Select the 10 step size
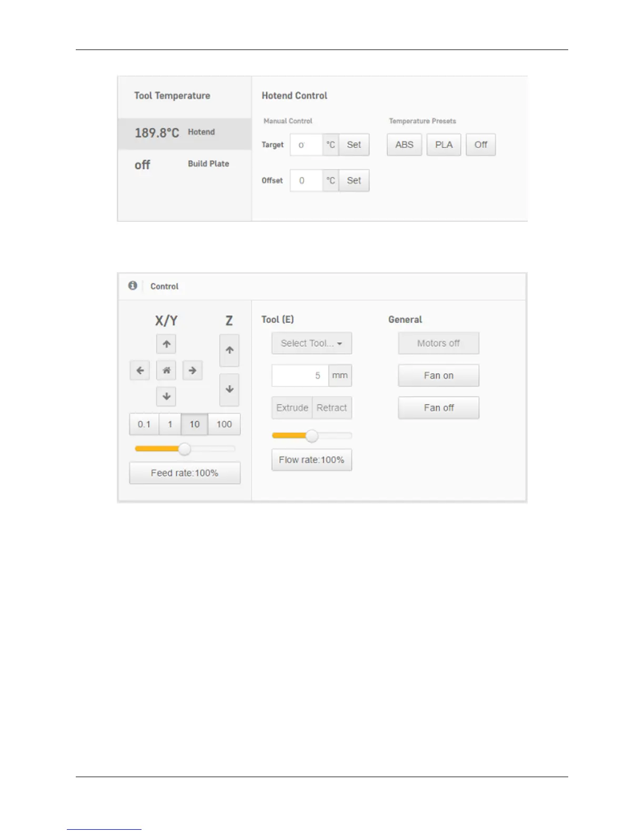This screenshot has height=834, width=644. point(195,424)
